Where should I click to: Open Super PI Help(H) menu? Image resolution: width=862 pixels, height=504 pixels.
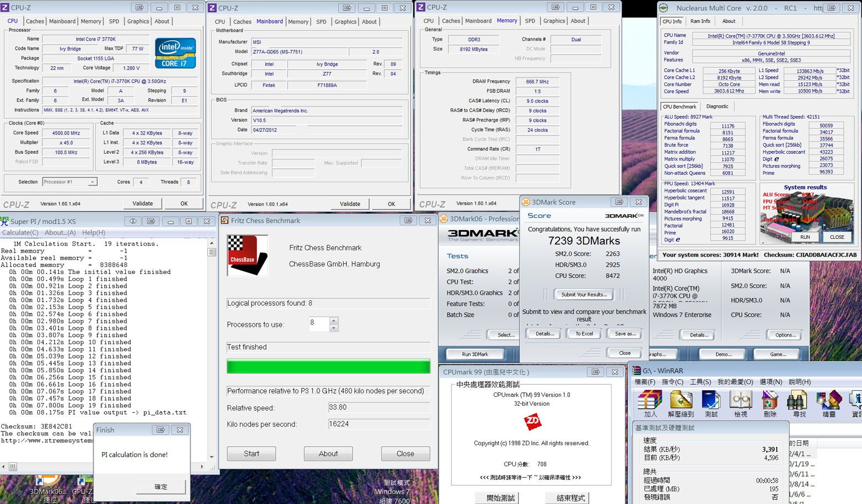point(93,233)
